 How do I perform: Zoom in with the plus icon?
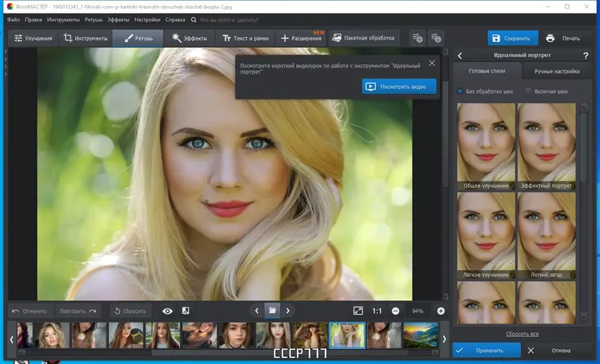coord(441,310)
